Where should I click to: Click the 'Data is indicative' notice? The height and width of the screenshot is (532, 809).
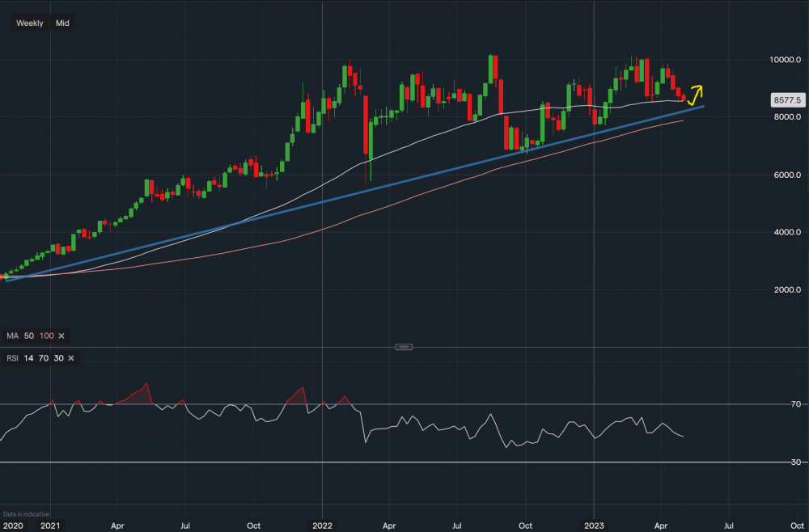tap(26, 514)
